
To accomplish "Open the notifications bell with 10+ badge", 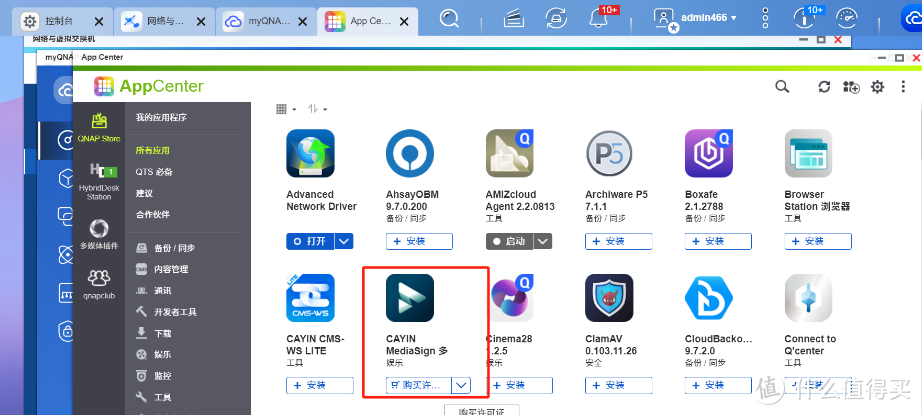I will pos(599,18).
